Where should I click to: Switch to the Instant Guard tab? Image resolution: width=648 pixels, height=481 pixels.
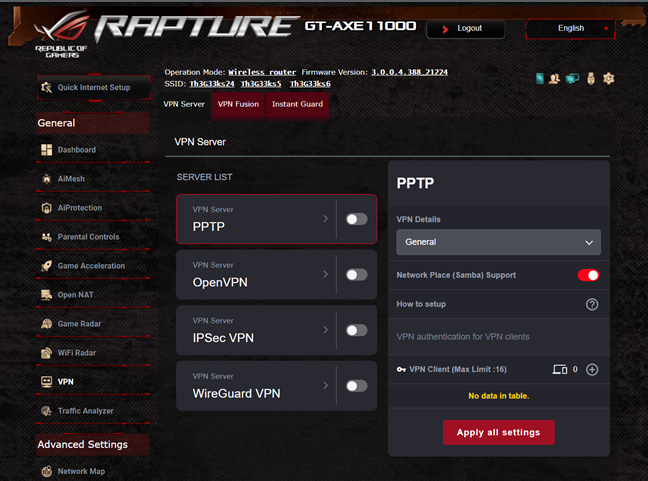298,105
